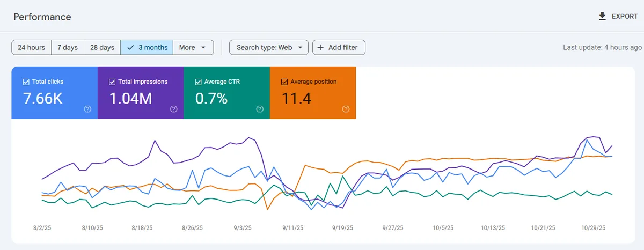Viewport: 644px width, 250px height.
Task: Open help icon on Average position card
Action: (346, 109)
